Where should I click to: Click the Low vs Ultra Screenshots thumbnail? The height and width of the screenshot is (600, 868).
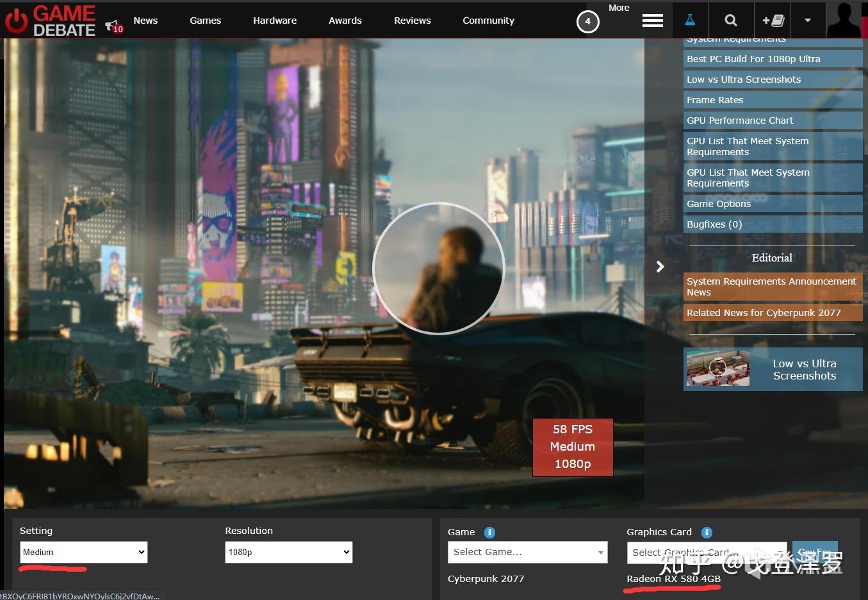click(x=717, y=369)
